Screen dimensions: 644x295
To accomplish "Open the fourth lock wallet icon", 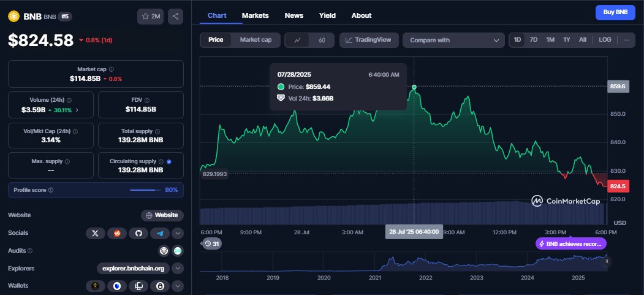I will click(160, 286).
